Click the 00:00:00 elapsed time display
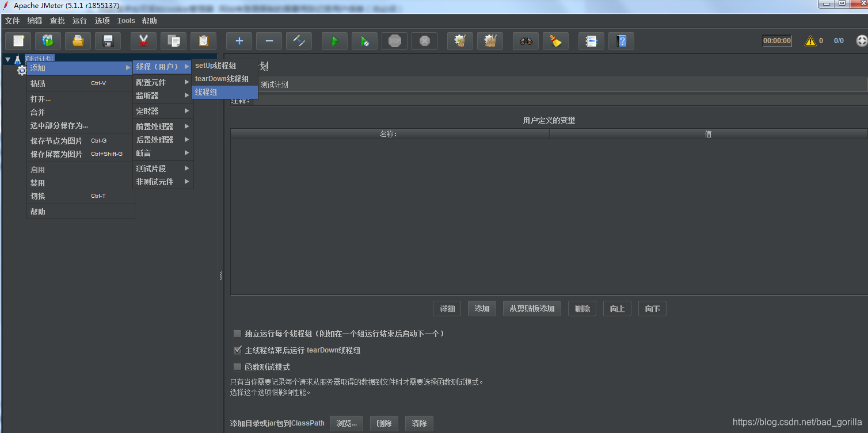Screen dimensions: 868x433 777,41
